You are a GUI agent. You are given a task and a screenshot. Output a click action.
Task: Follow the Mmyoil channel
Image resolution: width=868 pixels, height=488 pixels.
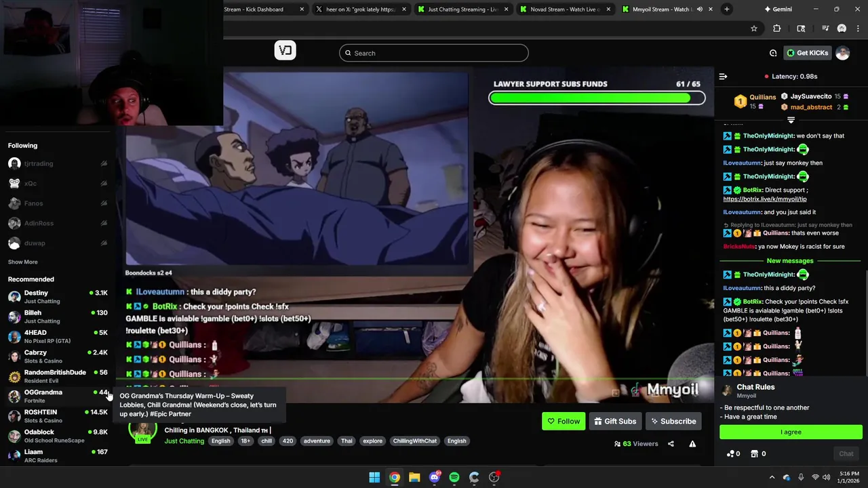564,422
